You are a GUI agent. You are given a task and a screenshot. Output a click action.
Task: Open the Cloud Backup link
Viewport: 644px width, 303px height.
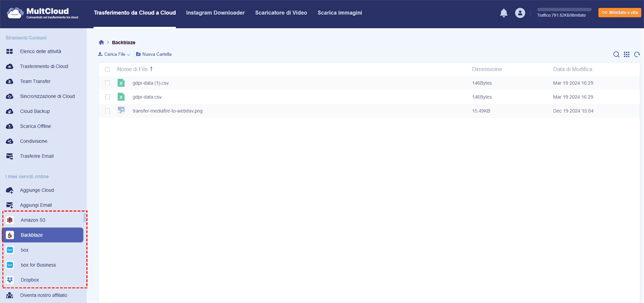click(35, 112)
